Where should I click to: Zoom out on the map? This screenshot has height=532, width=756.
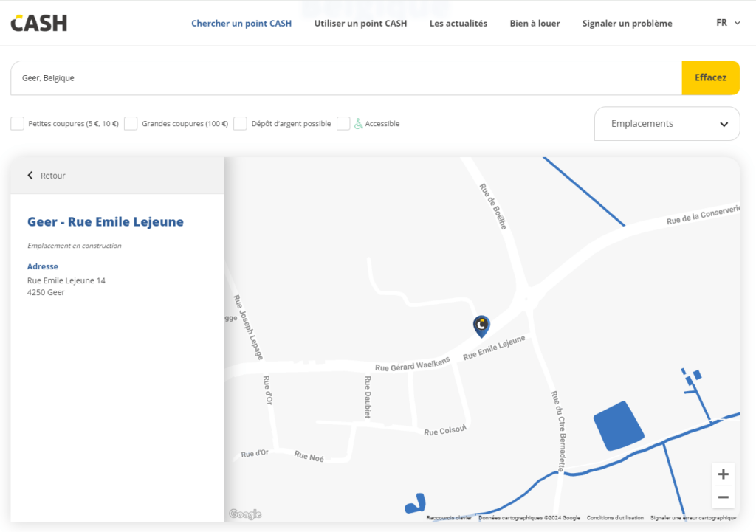tap(723, 497)
